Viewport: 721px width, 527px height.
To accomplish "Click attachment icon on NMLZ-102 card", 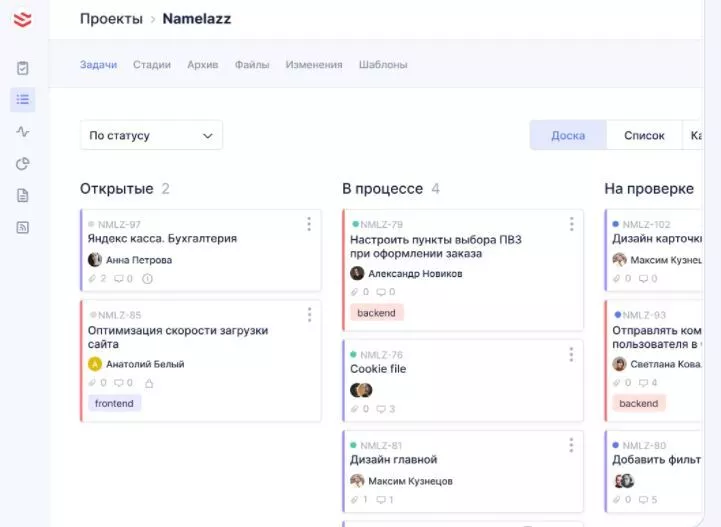I will click(617, 278).
